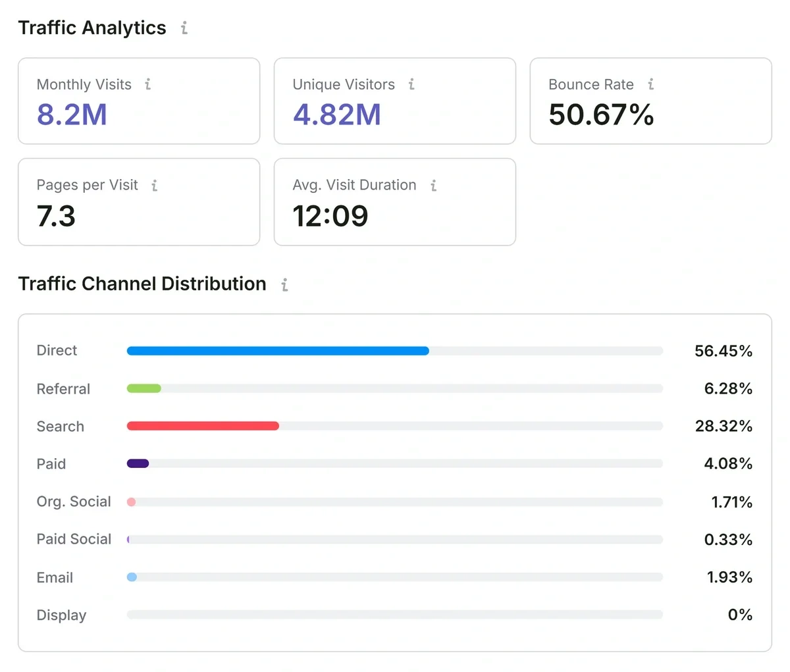The width and height of the screenshot is (790, 672).
Task: Click the pink Org. Social bar dot
Action: pyautogui.click(x=131, y=502)
